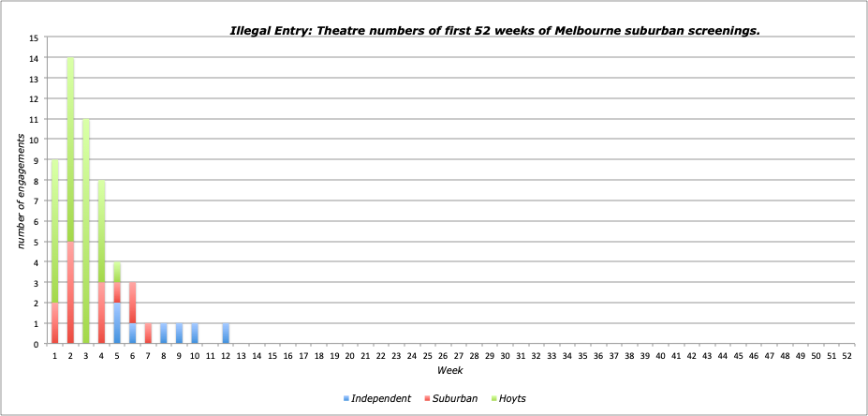Click the green Hoyts segment of week 1
The height and width of the screenshot is (416, 868).
coord(55,231)
